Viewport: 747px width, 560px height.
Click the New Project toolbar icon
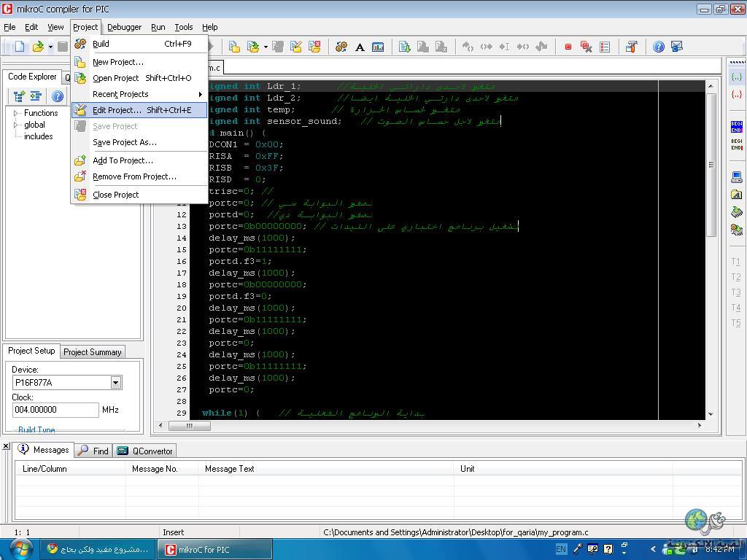234,46
